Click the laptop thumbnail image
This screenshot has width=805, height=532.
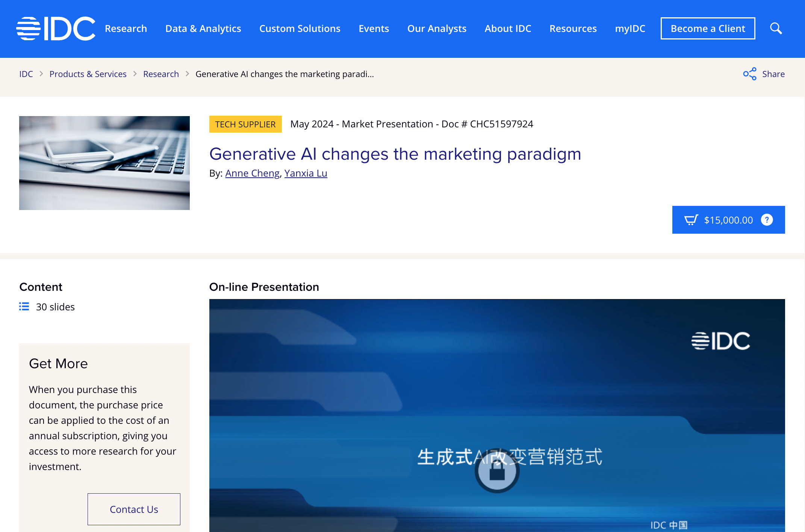[104, 163]
